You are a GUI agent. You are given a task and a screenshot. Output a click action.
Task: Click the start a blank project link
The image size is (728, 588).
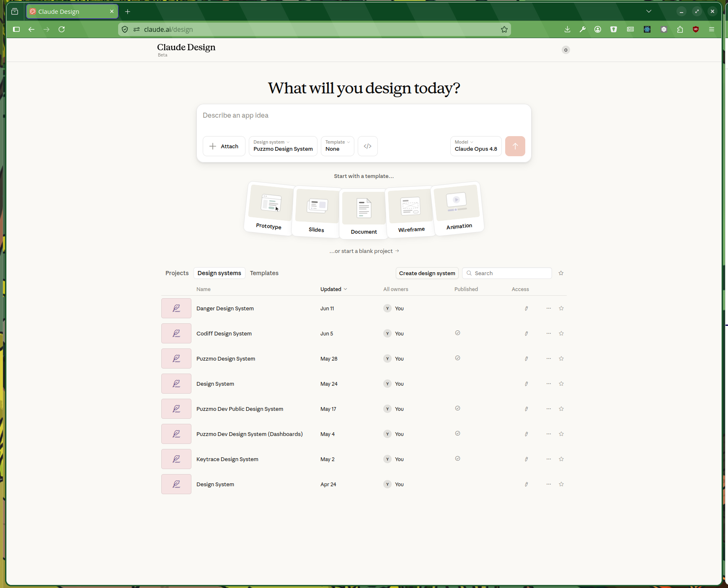click(364, 251)
